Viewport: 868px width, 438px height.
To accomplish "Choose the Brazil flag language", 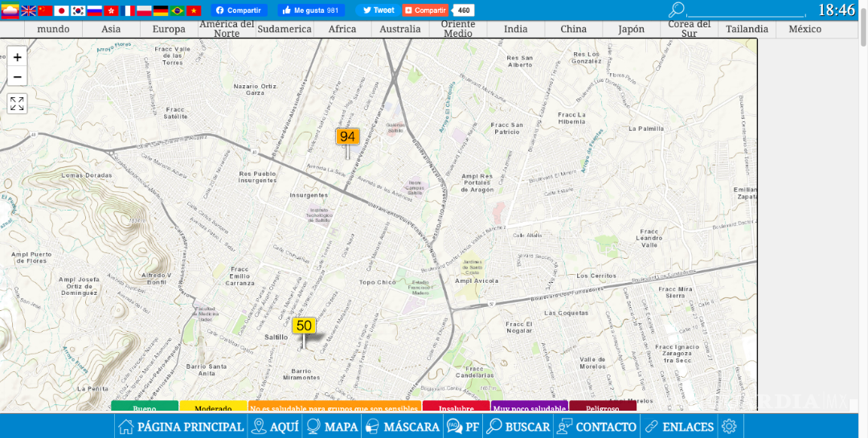I will click(178, 10).
